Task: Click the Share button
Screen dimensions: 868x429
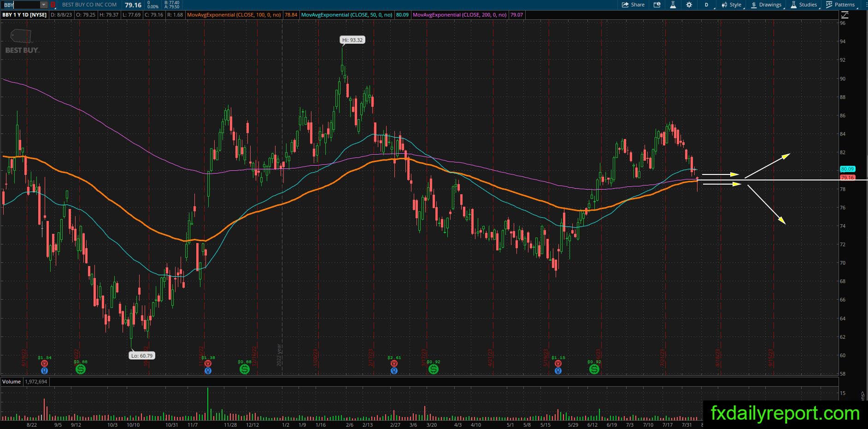Action: 633,5
